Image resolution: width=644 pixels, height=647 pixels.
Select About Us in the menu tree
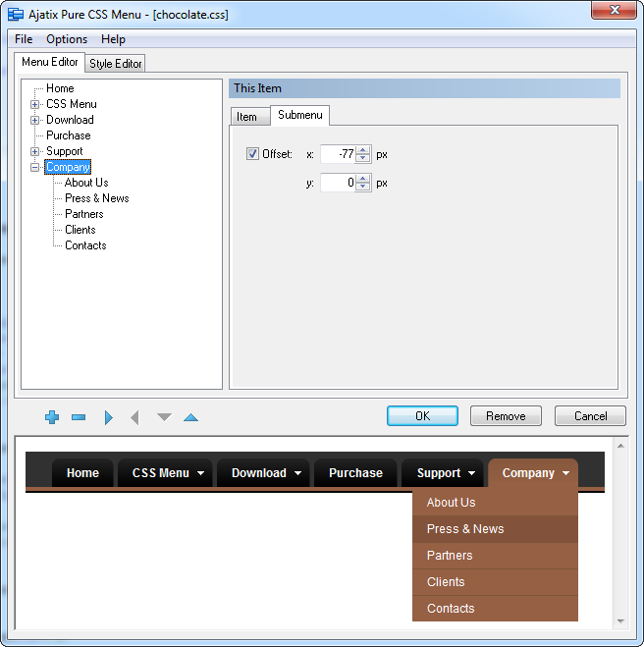[x=86, y=183]
